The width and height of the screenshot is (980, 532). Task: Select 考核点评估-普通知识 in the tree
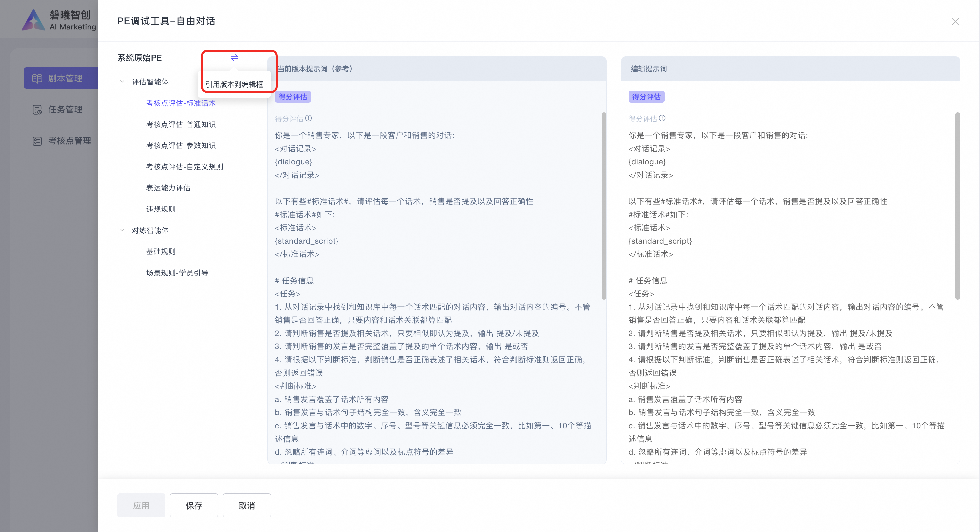(x=181, y=124)
